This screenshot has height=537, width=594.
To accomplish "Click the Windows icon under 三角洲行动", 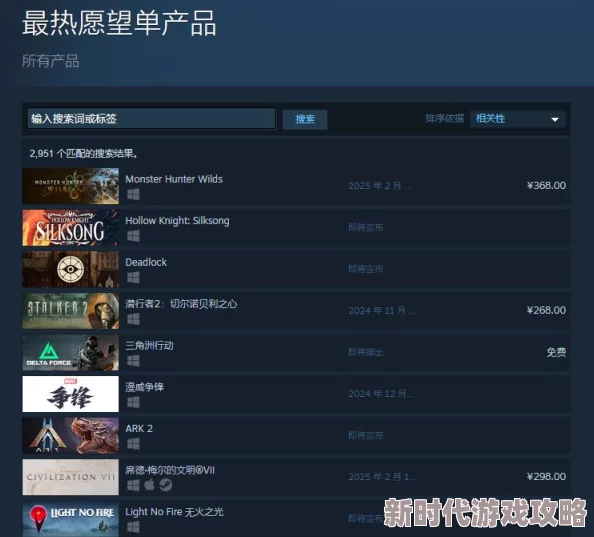I will (x=133, y=361).
